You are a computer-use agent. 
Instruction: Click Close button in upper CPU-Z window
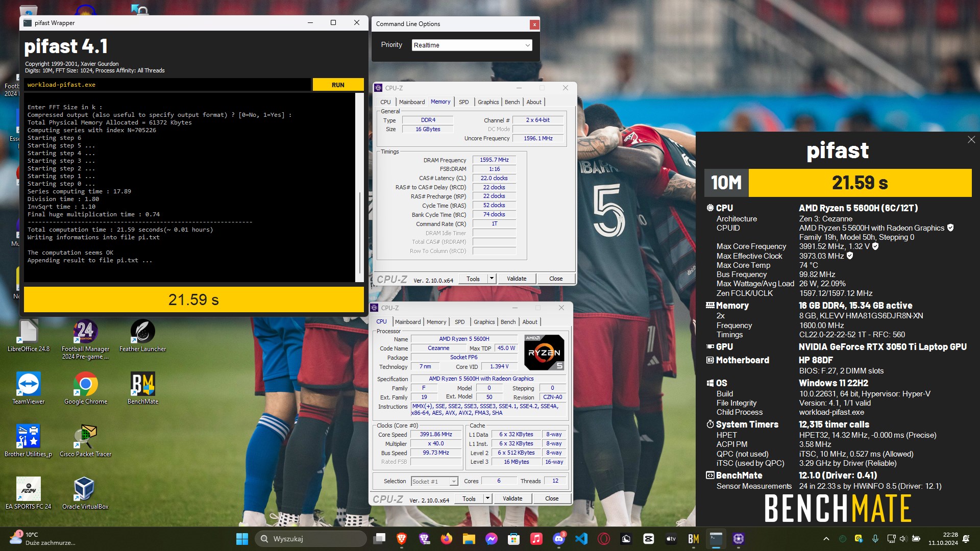point(556,279)
